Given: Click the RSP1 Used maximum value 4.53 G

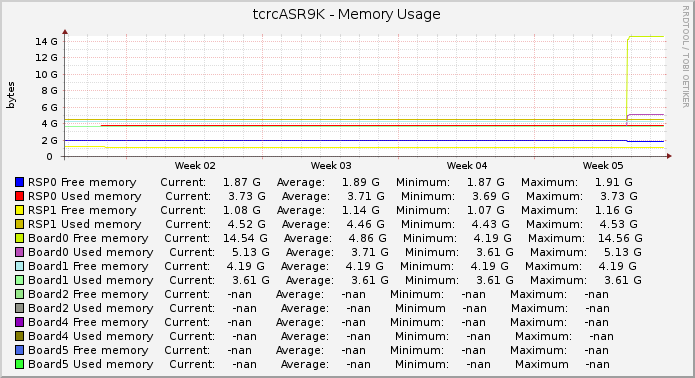Looking at the screenshot, I should [619, 224].
